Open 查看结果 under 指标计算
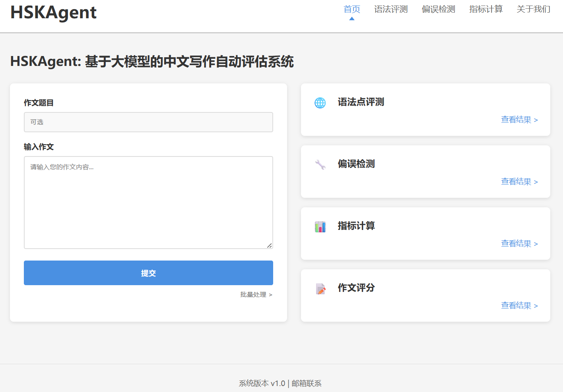This screenshot has height=392, width=563. coord(519,244)
